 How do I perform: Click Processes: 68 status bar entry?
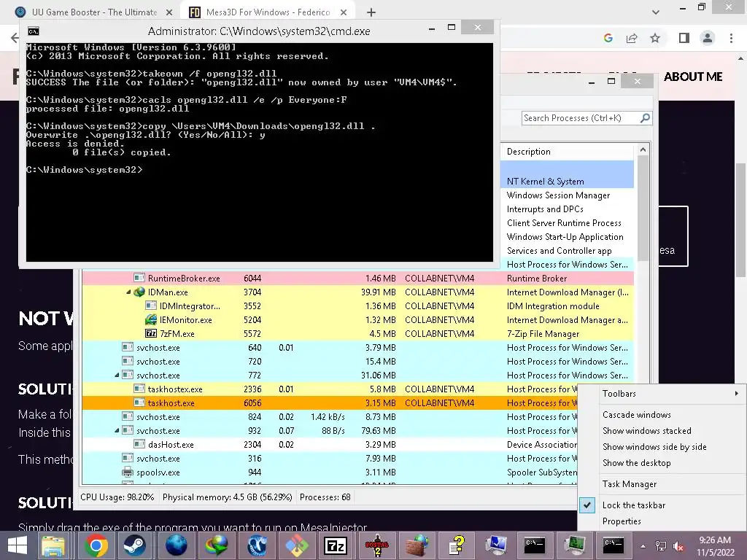[x=325, y=497]
